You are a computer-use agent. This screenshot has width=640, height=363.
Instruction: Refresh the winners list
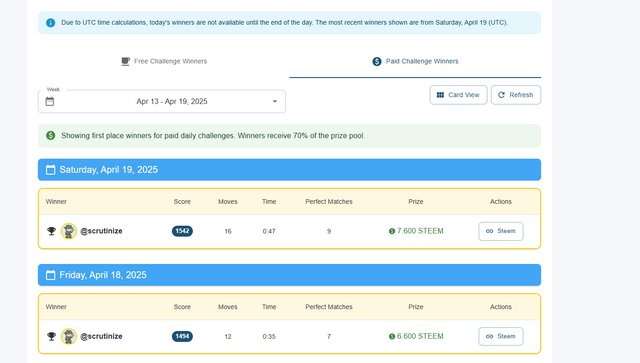point(516,95)
